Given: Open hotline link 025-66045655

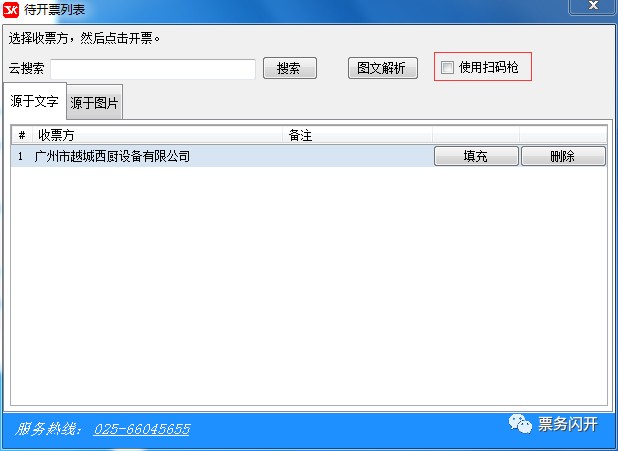Looking at the screenshot, I should coord(142,429).
